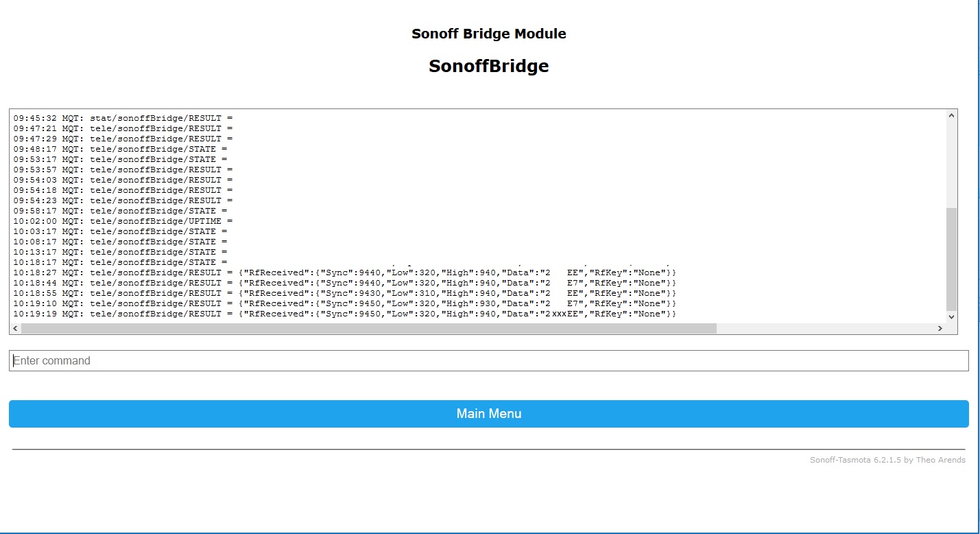Click the 09:58:17 STATE log line
This screenshot has height=534, width=980.
coord(121,211)
